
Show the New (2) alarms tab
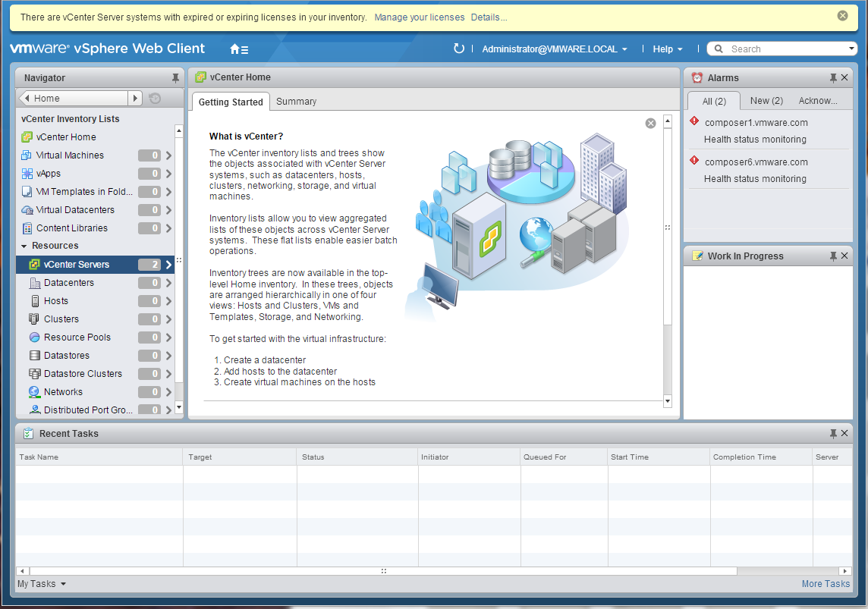click(766, 101)
